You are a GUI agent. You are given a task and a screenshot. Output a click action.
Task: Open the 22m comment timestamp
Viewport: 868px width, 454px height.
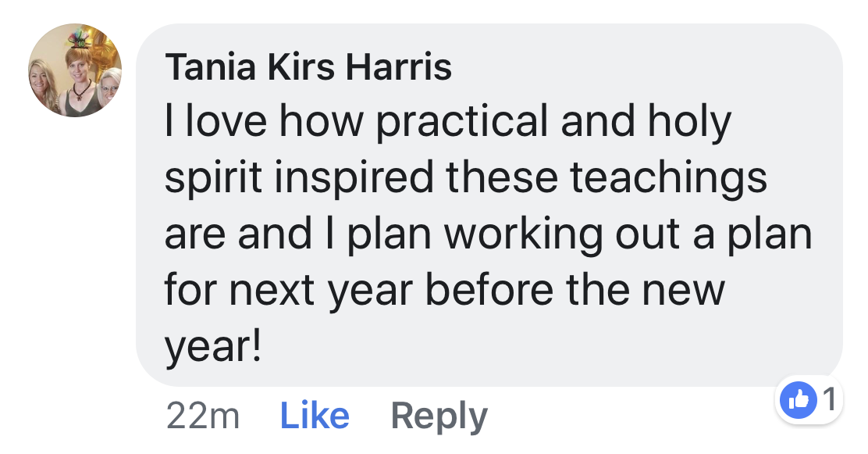point(202,416)
